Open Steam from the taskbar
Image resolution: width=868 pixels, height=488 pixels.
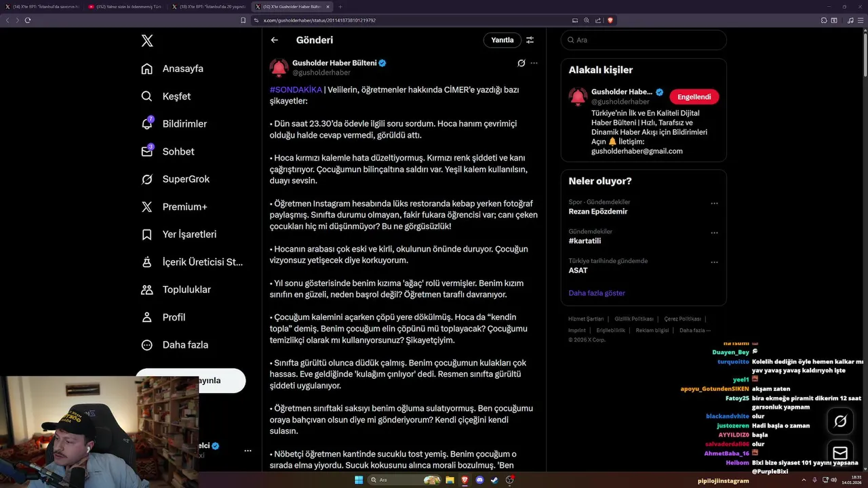[494, 480]
